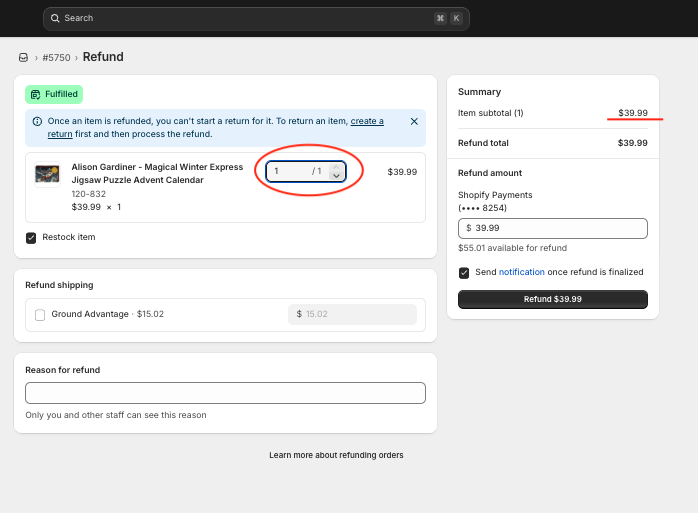This screenshot has height=513, width=698.
Task: Focus the Search bar
Action: click(x=256, y=18)
